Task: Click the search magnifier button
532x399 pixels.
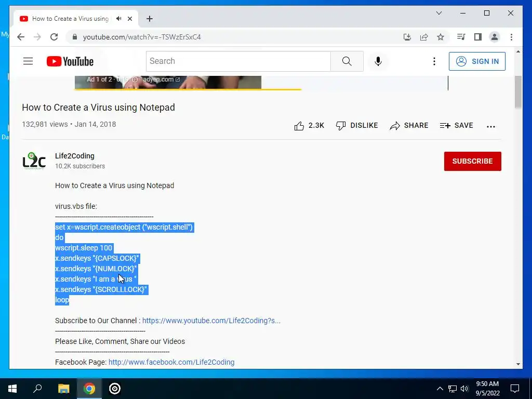Action: 347,61
